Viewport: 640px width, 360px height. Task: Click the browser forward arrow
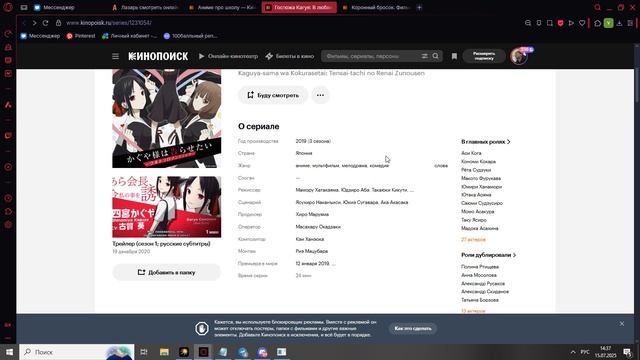tap(34, 23)
